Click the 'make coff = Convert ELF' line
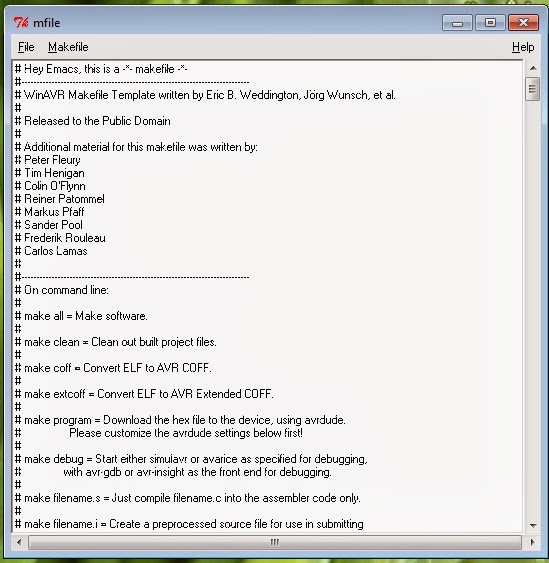Image resolution: width=549 pixels, height=563 pixels. [113, 368]
